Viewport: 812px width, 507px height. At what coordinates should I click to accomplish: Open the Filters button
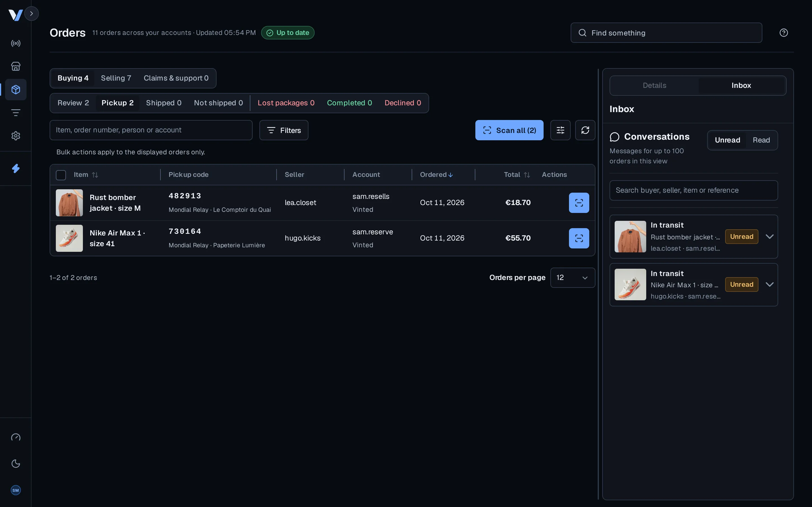(x=284, y=130)
